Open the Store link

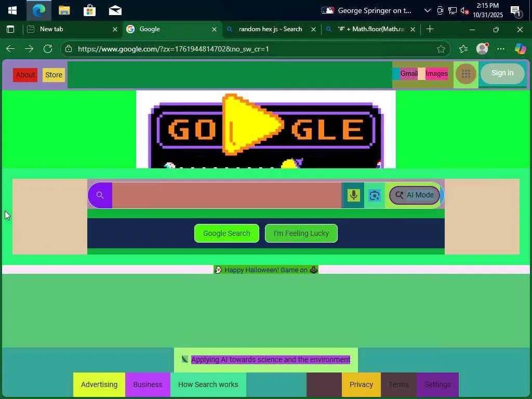(x=54, y=75)
